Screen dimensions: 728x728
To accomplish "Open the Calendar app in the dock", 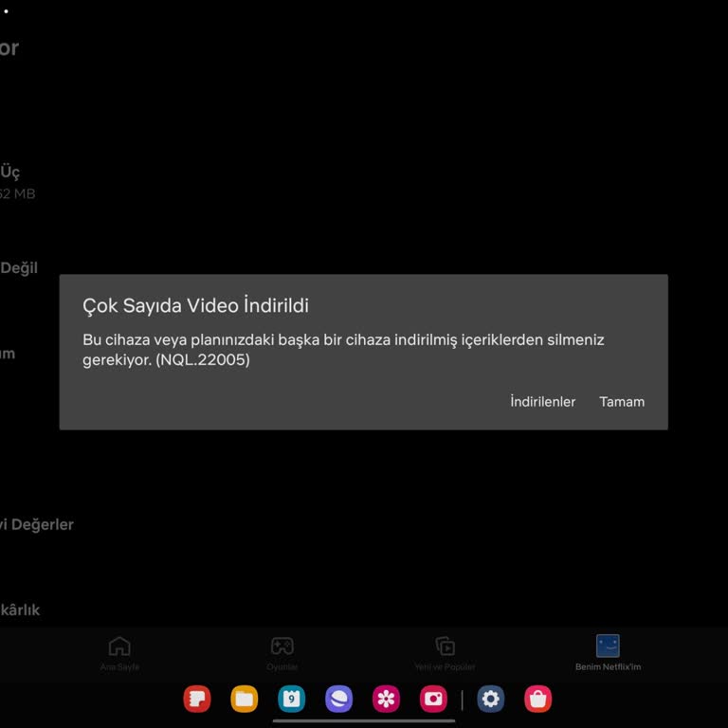I will pyautogui.click(x=292, y=699).
